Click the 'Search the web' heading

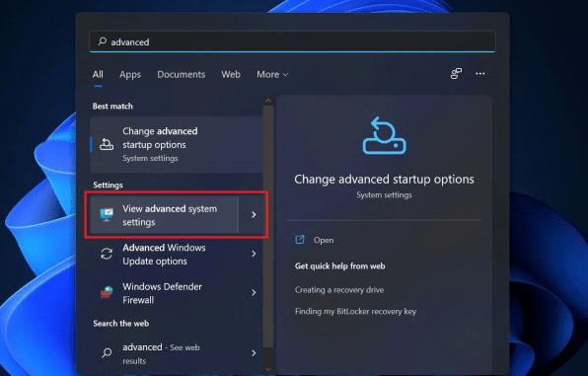coord(121,324)
